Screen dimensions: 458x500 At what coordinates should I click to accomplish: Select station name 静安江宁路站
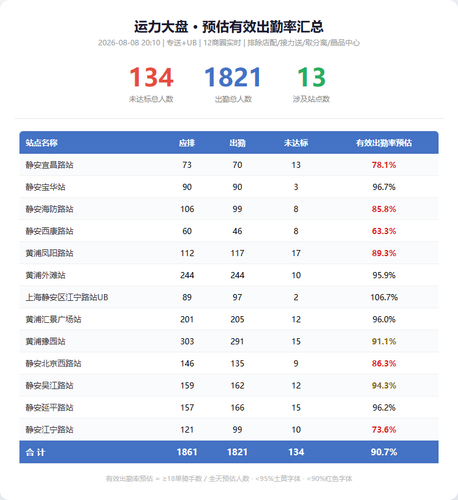50,429
